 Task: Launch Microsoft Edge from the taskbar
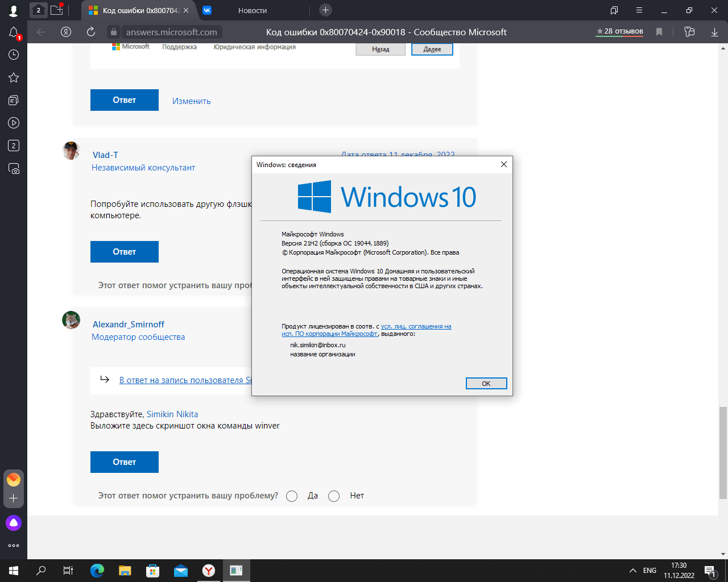pos(97,571)
